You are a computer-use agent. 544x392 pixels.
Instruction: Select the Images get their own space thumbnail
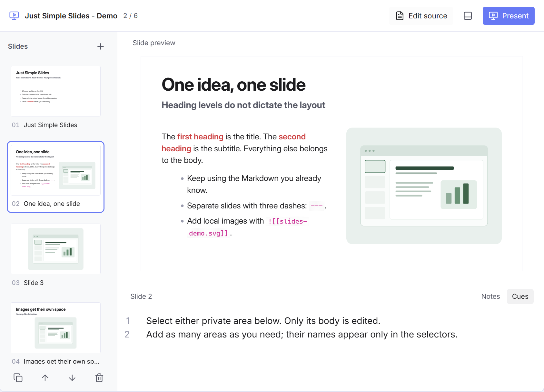(55, 327)
